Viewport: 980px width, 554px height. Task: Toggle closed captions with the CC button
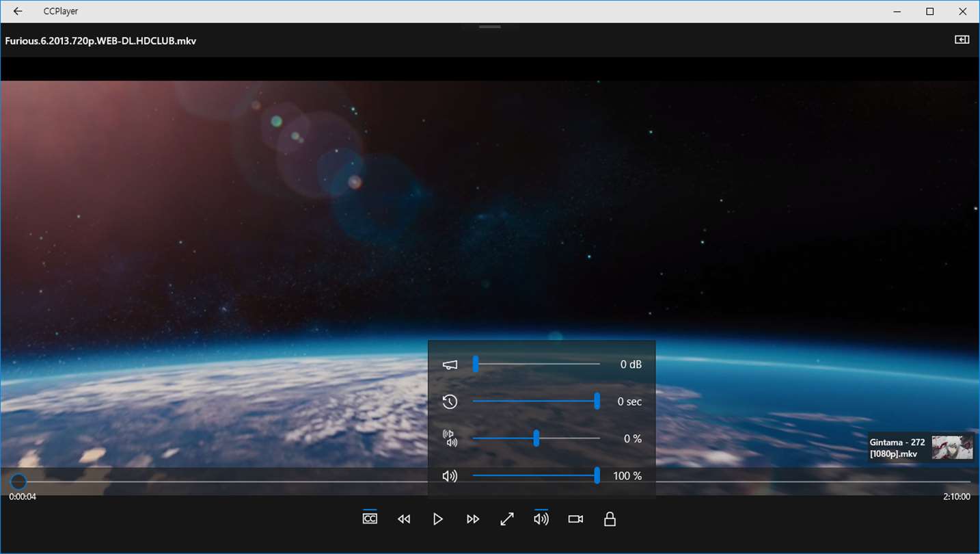point(370,518)
